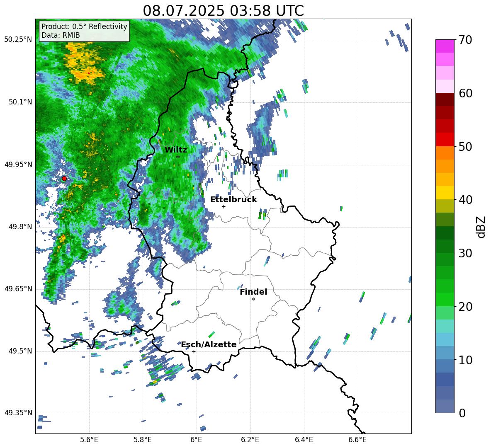Click the 5.8°E longitude label
The height and width of the screenshot is (448, 491).
coord(143,440)
